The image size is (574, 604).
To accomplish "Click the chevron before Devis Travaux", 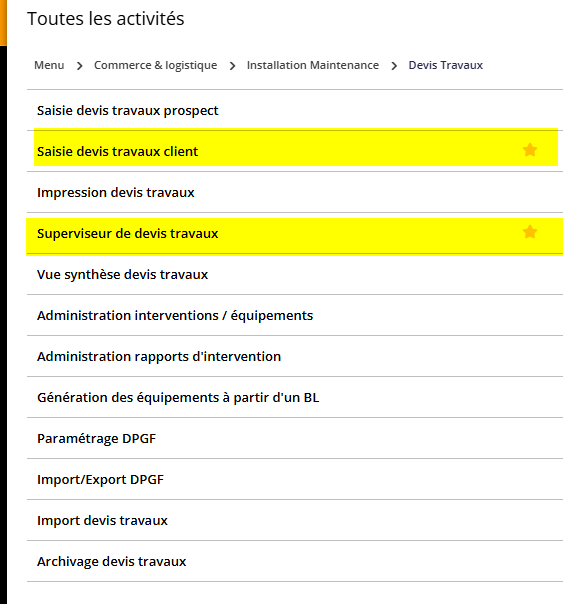I will pos(394,66).
